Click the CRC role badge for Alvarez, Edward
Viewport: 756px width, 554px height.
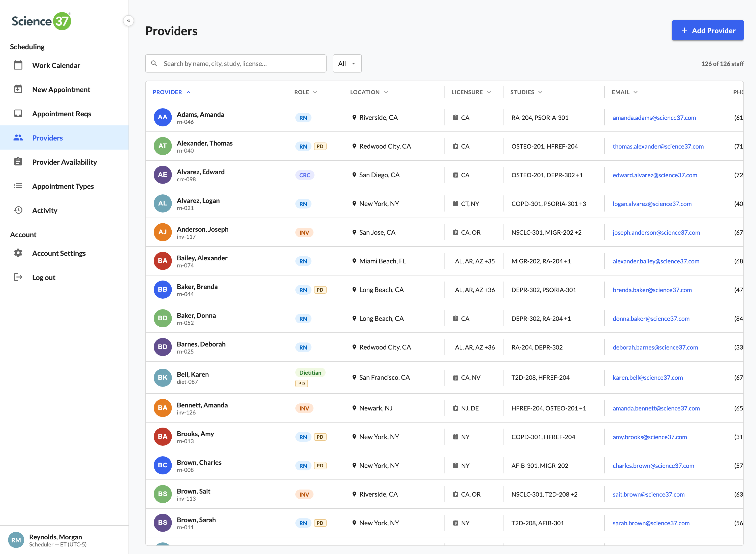305,175
